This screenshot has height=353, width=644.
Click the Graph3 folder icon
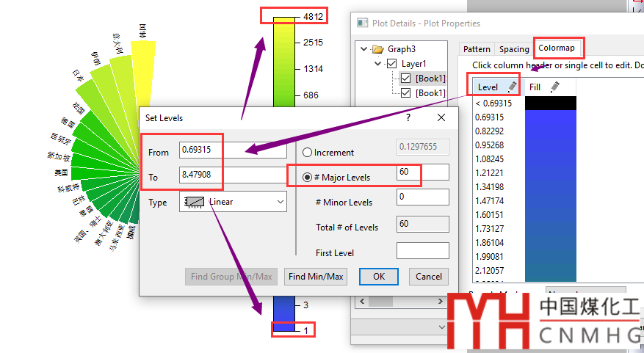378,49
